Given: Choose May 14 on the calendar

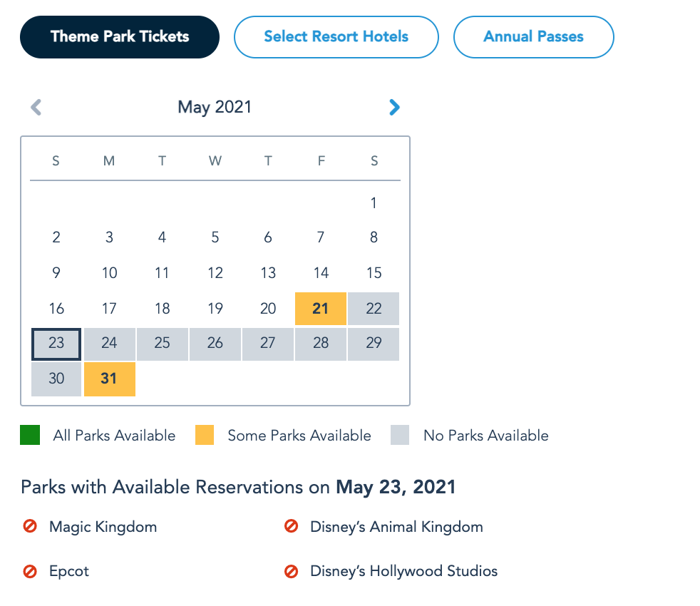Looking at the screenshot, I should [321, 273].
